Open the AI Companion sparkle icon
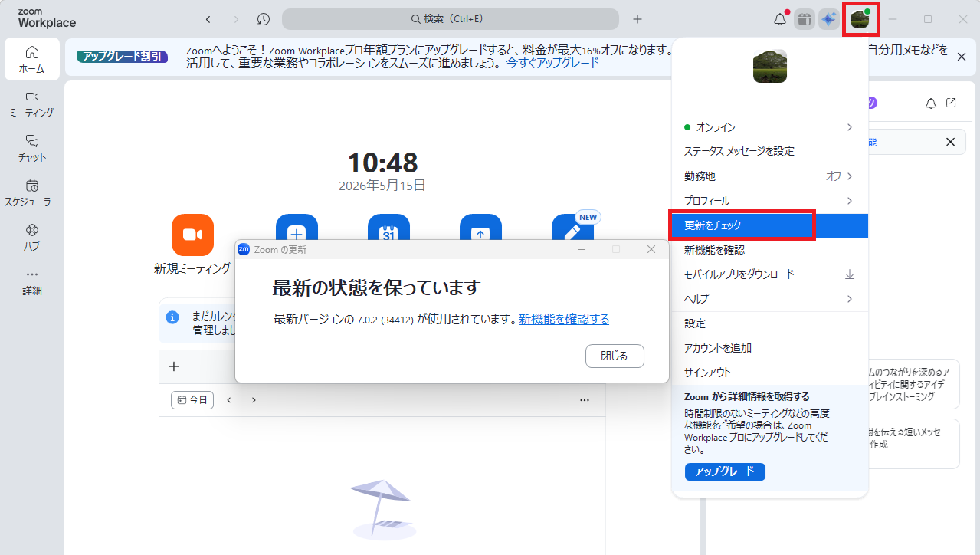 (x=828, y=19)
